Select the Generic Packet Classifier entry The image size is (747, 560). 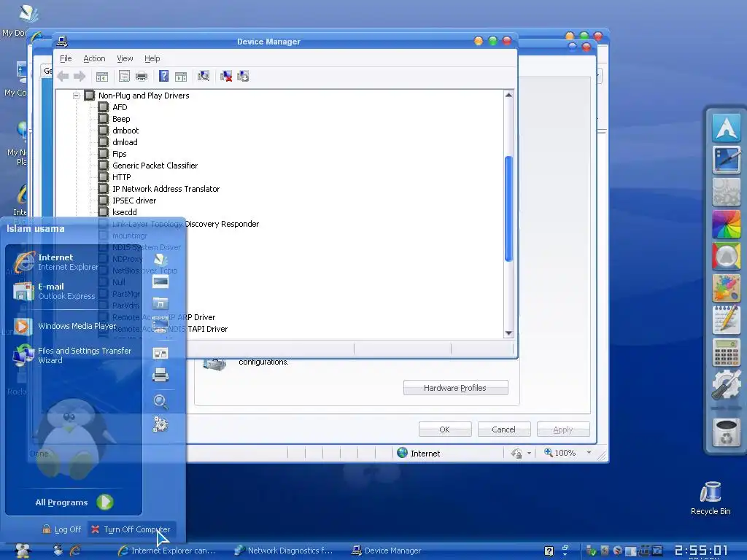tap(155, 166)
